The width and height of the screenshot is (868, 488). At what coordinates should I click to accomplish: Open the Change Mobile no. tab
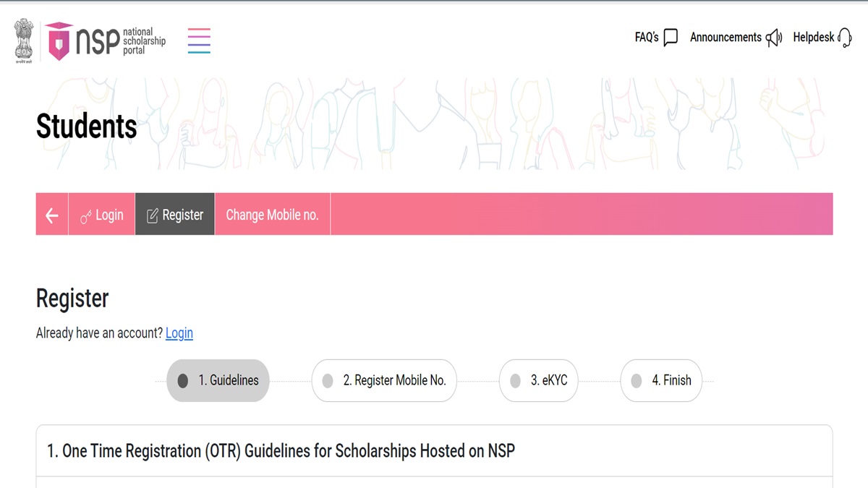[273, 214]
